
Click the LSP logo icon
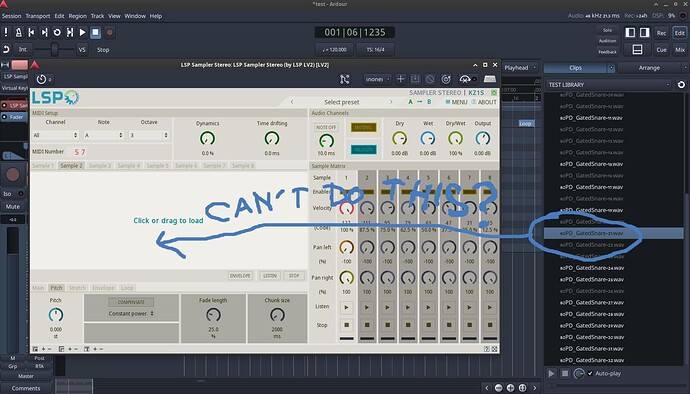(55, 97)
